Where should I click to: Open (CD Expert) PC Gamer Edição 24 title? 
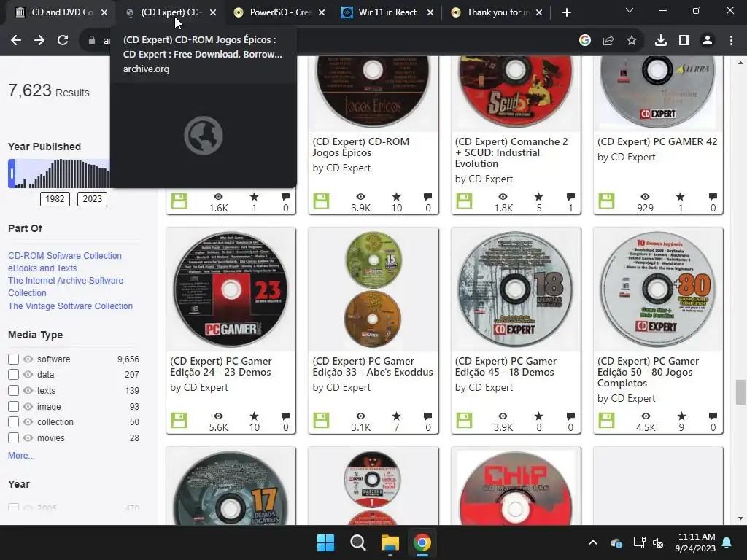pyautogui.click(x=220, y=367)
